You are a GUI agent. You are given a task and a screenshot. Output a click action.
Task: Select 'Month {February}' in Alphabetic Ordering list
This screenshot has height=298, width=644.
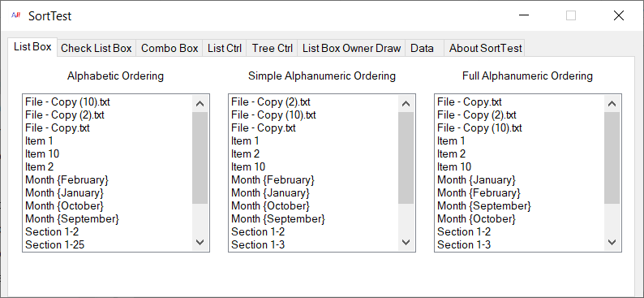pos(108,179)
